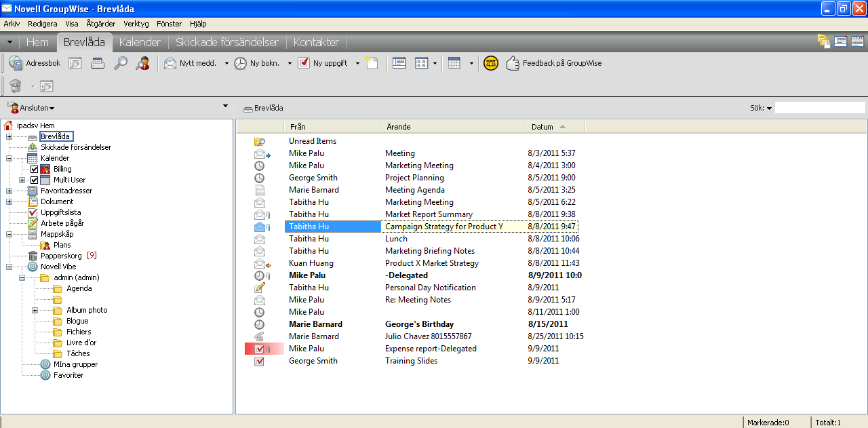Click the Sök search field

click(x=819, y=108)
